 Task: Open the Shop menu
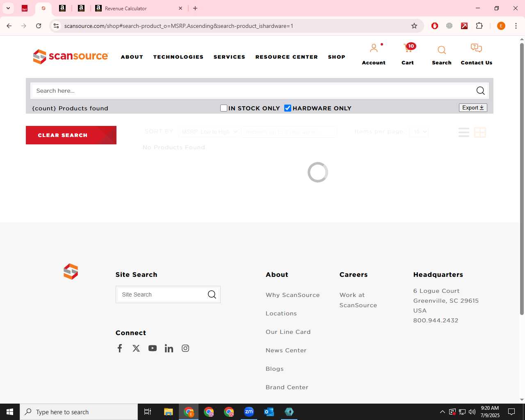337,57
